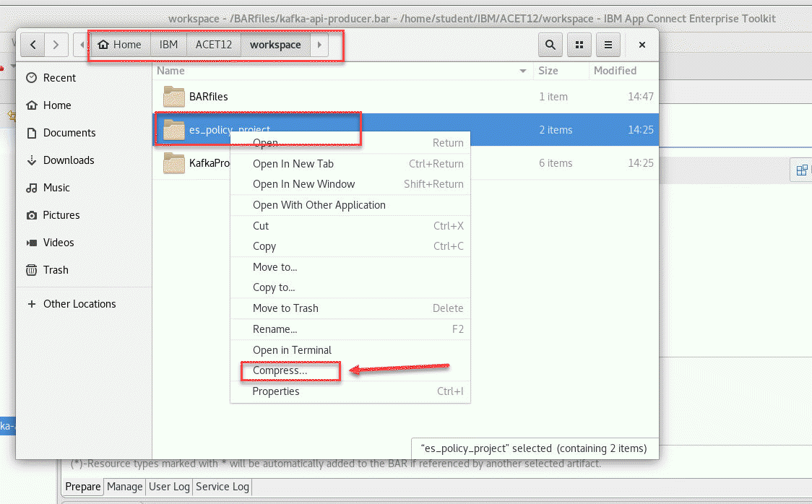Switch to grid view icon

tap(579, 45)
